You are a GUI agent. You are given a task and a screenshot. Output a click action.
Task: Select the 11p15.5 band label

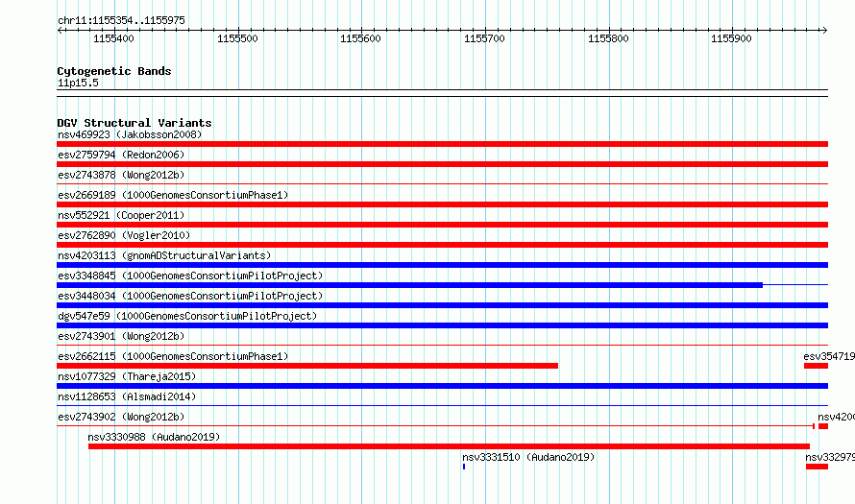[78, 83]
